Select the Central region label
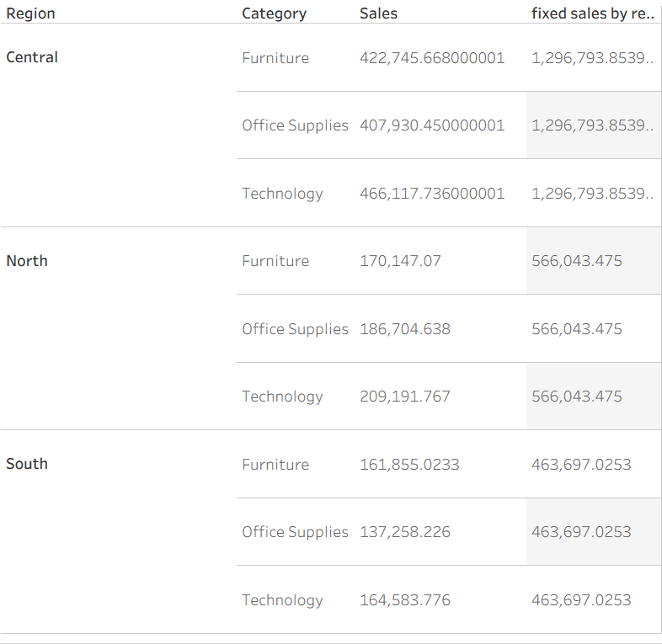 coord(32,57)
